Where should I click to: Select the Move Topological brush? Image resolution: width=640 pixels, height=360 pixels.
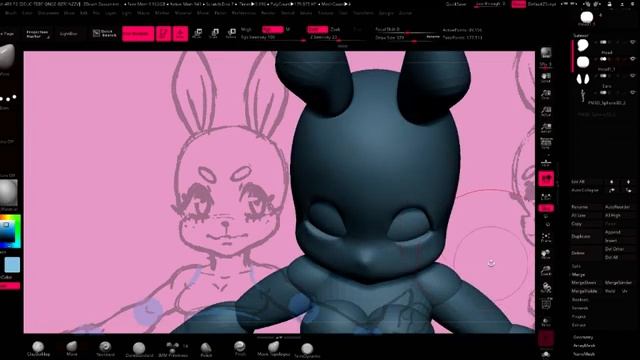pos(273,349)
